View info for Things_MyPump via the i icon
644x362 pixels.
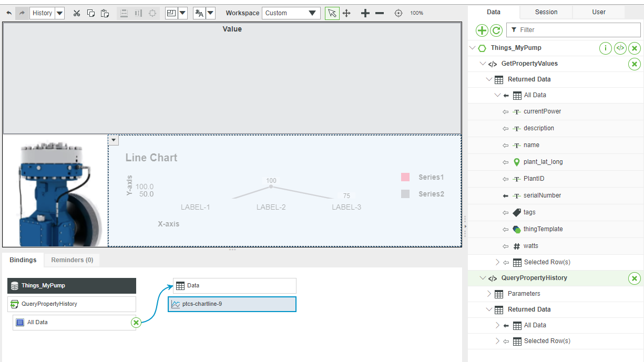pyautogui.click(x=605, y=48)
